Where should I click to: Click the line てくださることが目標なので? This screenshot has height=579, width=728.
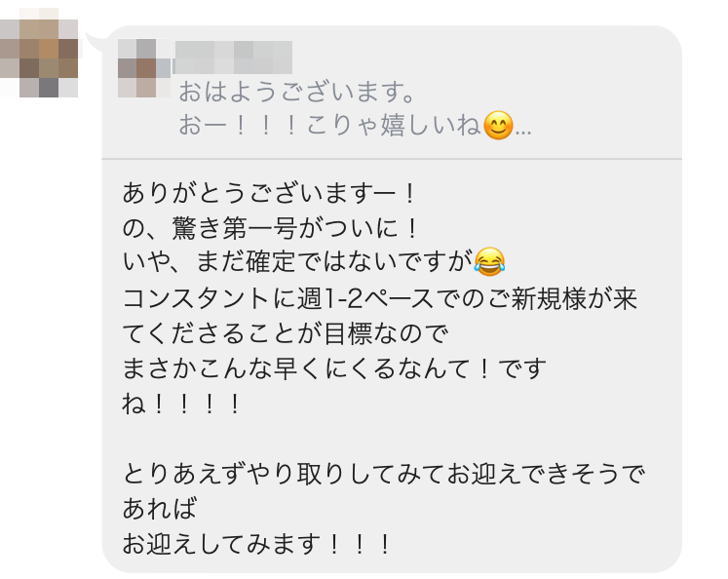pos(284,332)
